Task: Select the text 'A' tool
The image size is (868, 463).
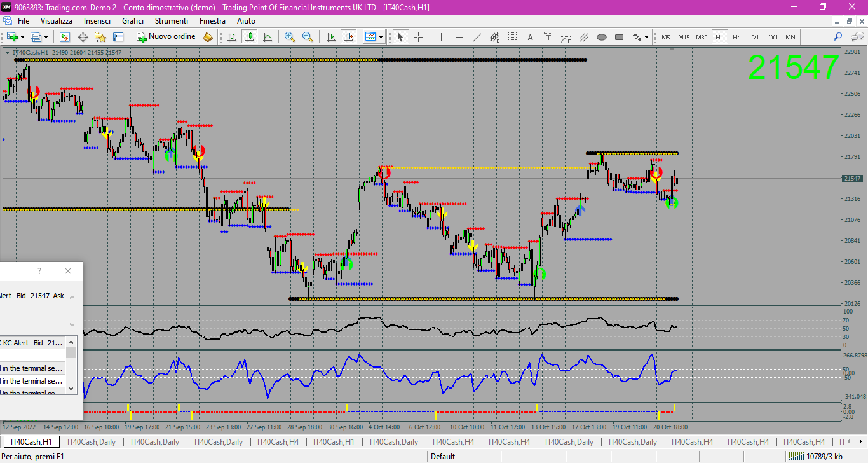Action: coord(531,37)
